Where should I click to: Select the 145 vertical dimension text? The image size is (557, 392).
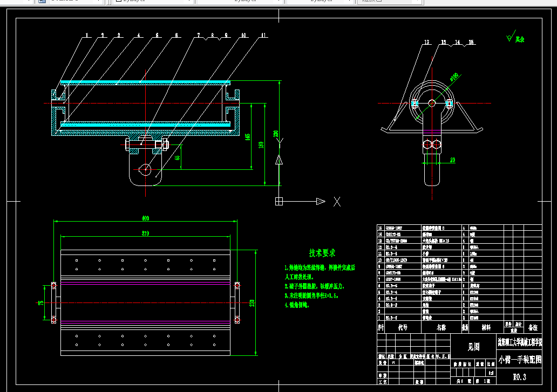[x=248, y=137]
